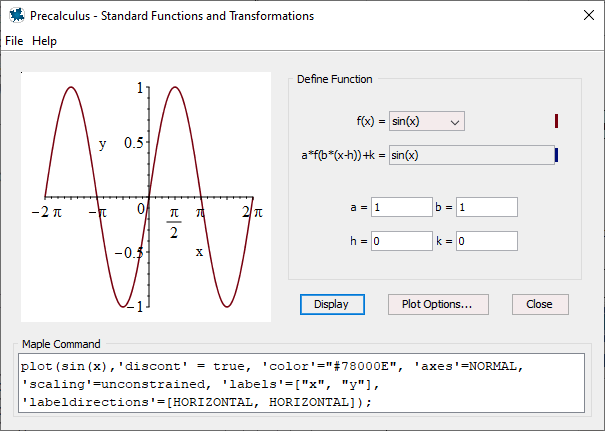
Task: Open Plot Options dialog
Action: point(438,304)
